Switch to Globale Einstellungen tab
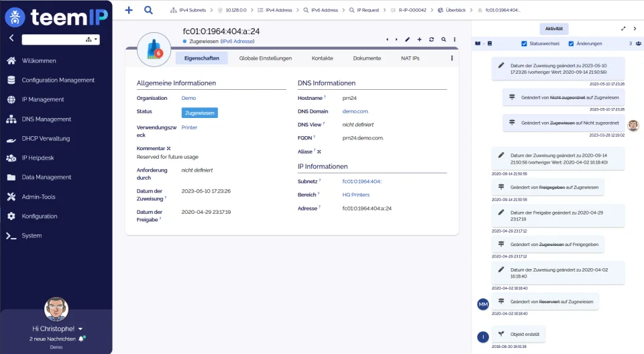 point(266,58)
